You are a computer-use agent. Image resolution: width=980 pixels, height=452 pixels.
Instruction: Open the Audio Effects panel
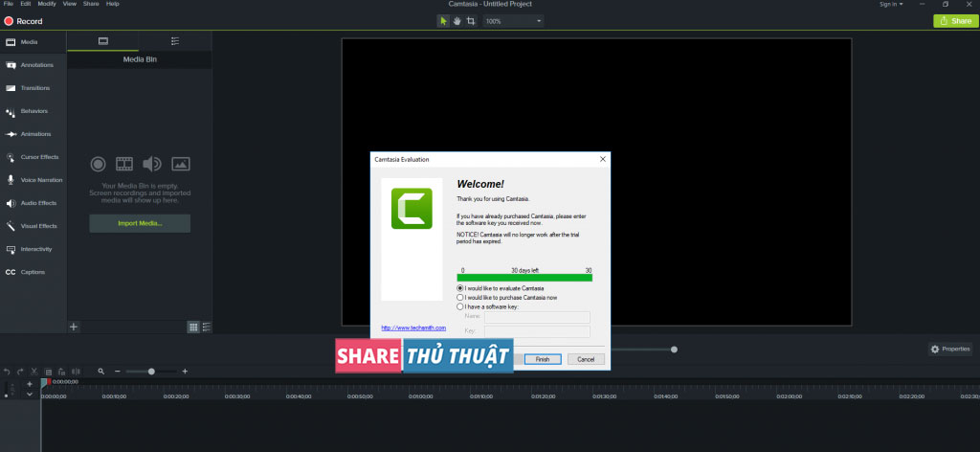coord(33,203)
